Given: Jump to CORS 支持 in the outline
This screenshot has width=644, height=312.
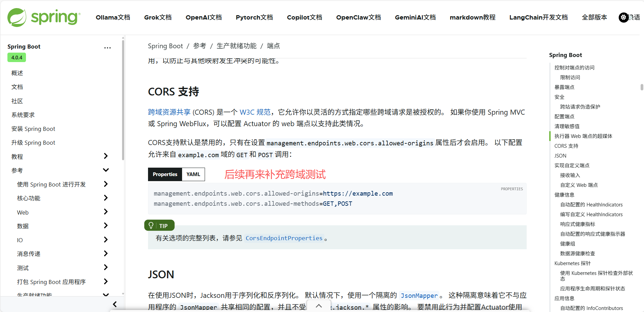Looking at the screenshot, I should (566, 146).
